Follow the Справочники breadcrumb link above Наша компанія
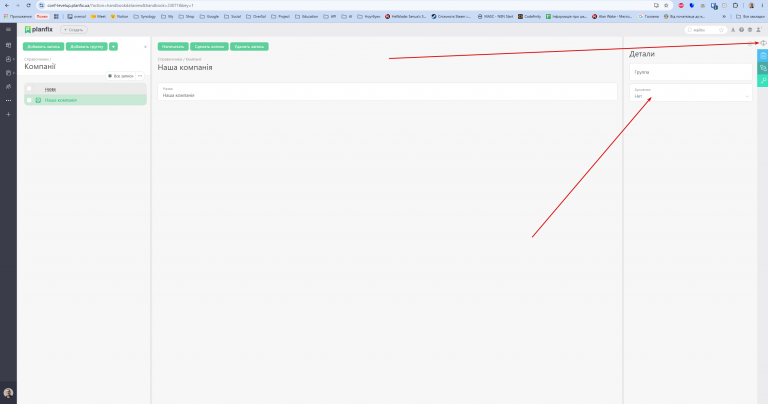 click(169, 59)
